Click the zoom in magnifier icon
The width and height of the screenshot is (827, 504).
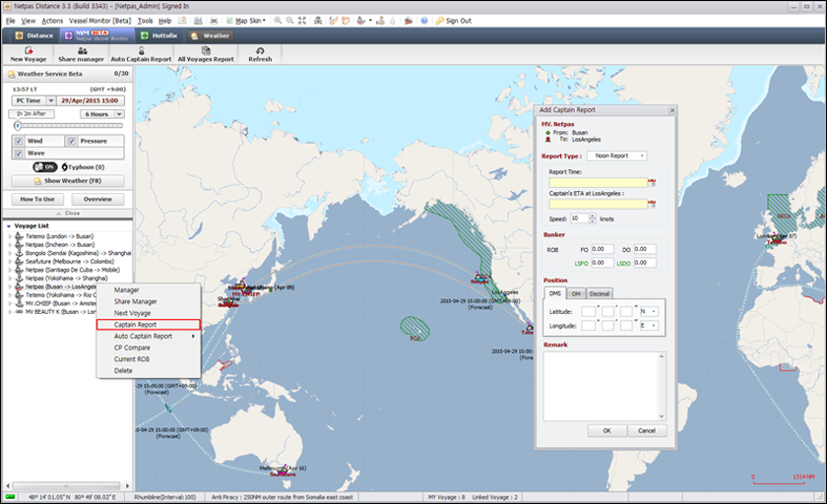278,21
